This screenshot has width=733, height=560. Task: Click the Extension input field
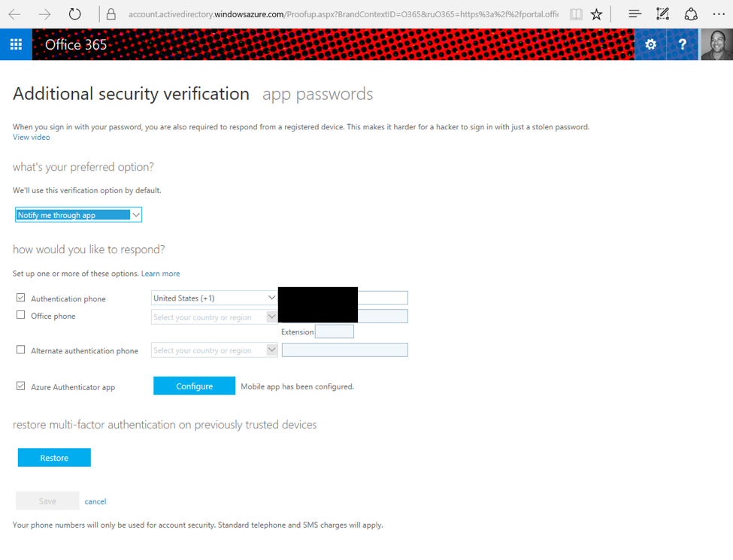coord(335,331)
